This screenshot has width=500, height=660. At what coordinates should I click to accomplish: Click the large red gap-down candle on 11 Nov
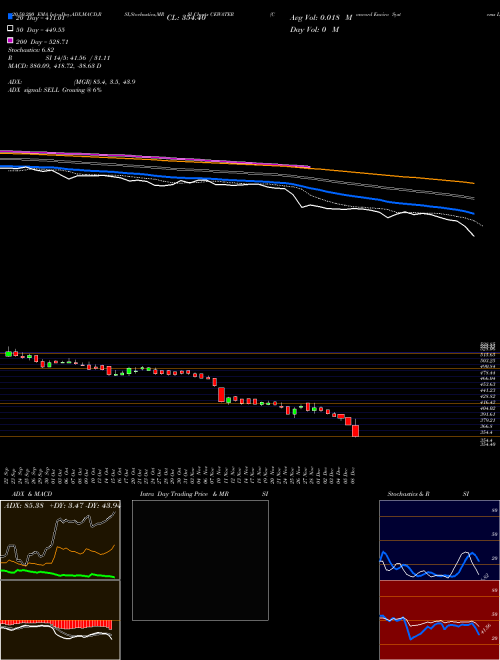coord(221,394)
